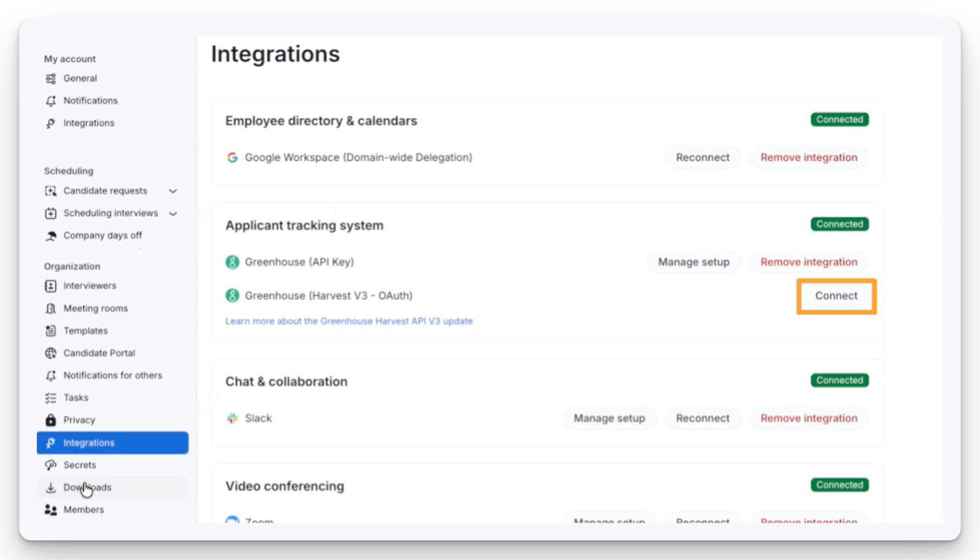Image resolution: width=980 pixels, height=560 pixels.
Task: Expand the Scheduling interviews chevron
Action: click(173, 214)
